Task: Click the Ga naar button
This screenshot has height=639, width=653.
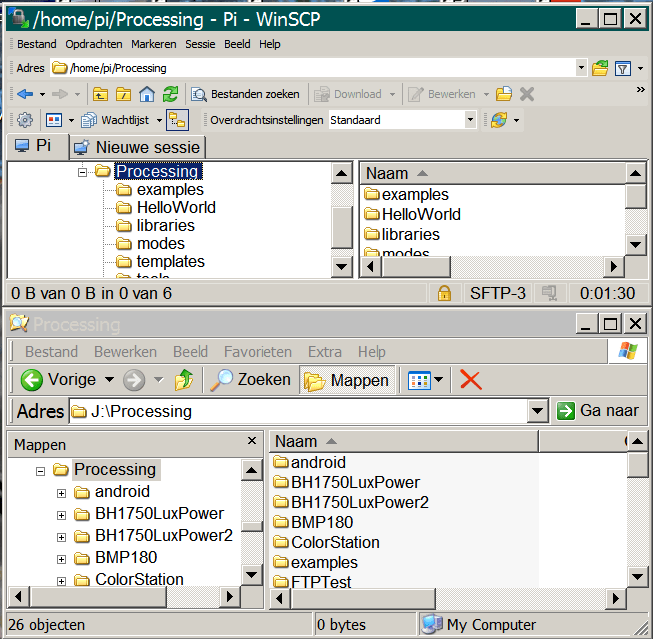Action: pyautogui.click(x=597, y=411)
